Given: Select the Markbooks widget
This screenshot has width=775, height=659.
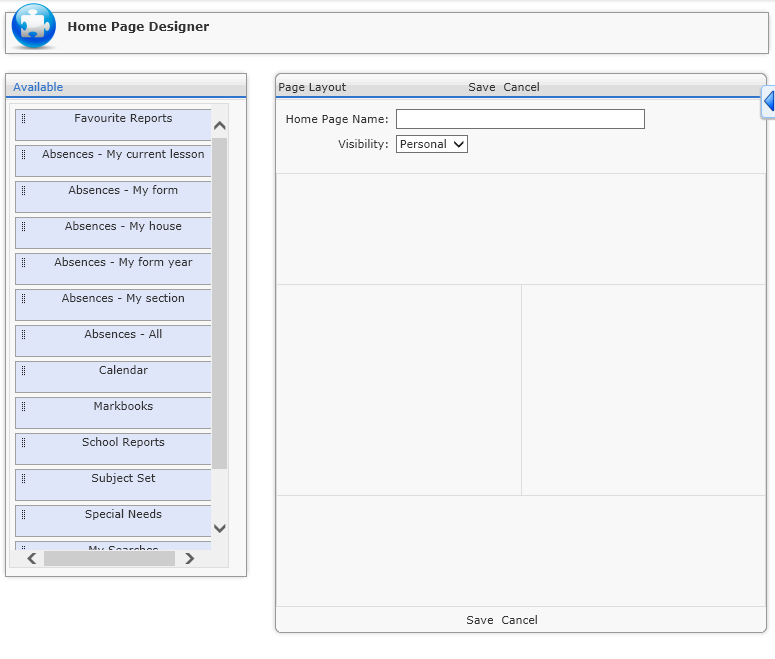Looking at the screenshot, I should (x=113, y=414).
